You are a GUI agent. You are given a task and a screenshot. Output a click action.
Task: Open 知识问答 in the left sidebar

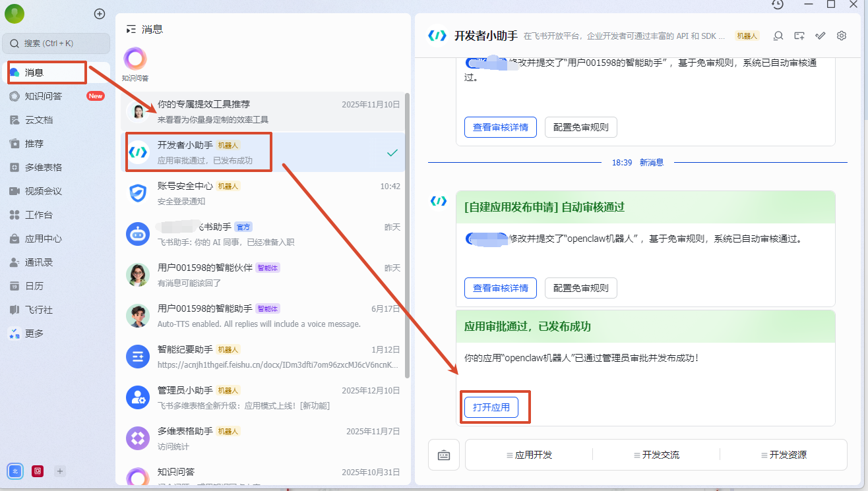55,96
